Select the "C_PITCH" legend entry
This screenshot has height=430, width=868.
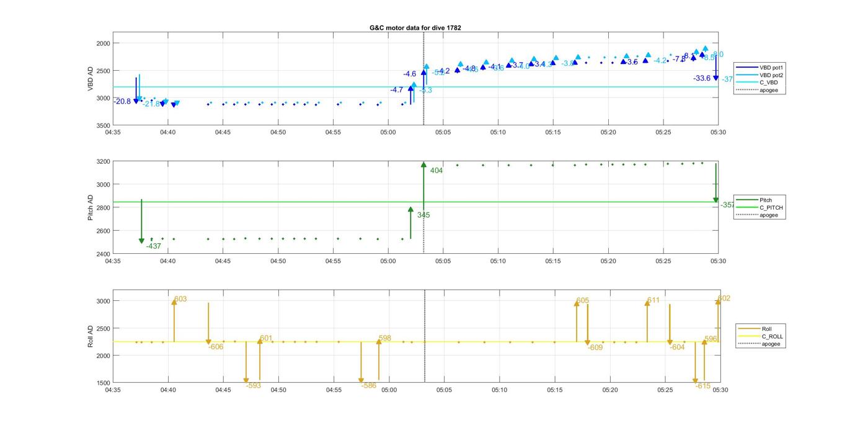click(759, 207)
